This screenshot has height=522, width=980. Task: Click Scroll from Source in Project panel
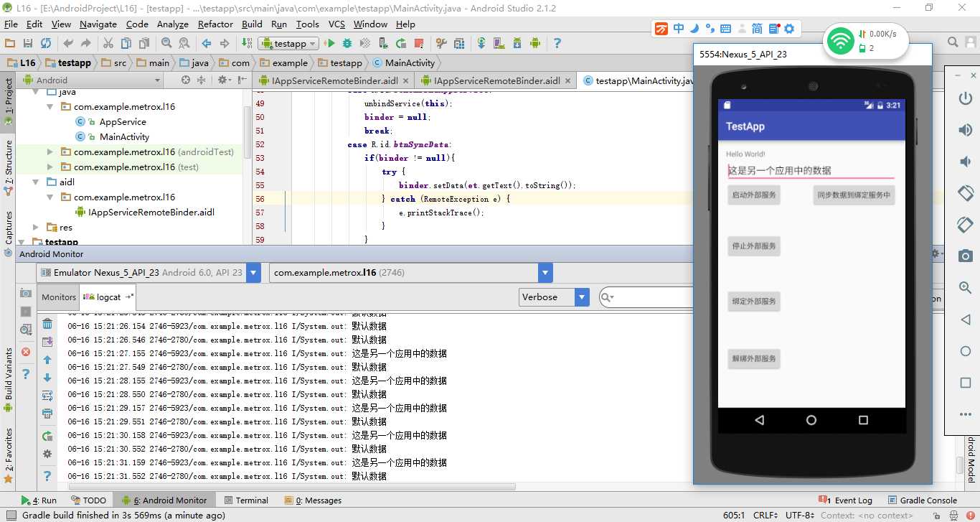(x=186, y=80)
